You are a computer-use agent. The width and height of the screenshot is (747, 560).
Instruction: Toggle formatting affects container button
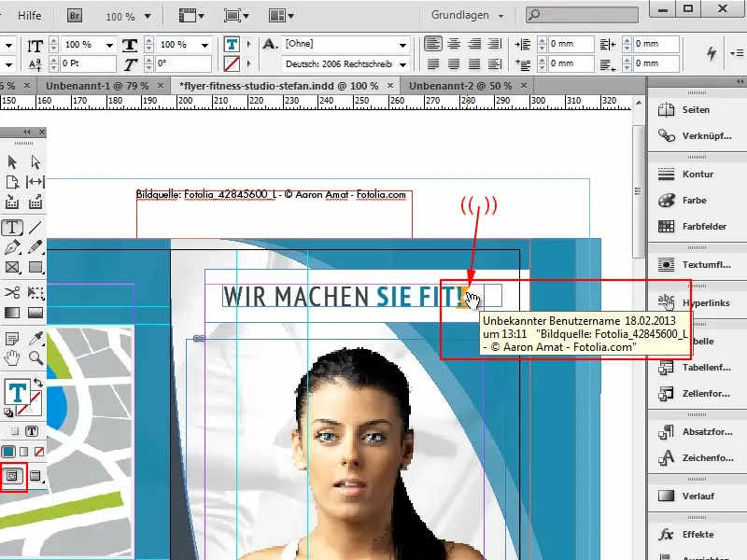click(15, 431)
